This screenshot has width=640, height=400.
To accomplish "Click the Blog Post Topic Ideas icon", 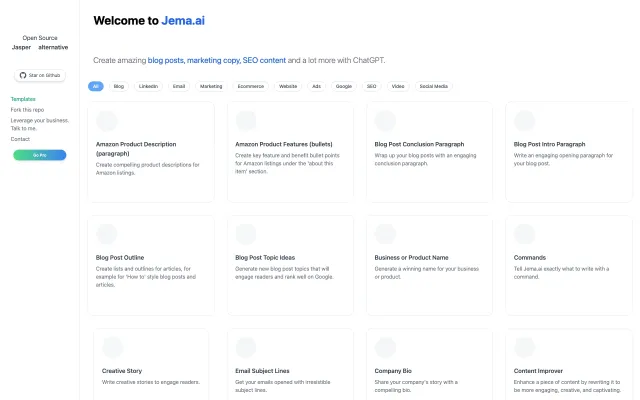I will [246, 236].
